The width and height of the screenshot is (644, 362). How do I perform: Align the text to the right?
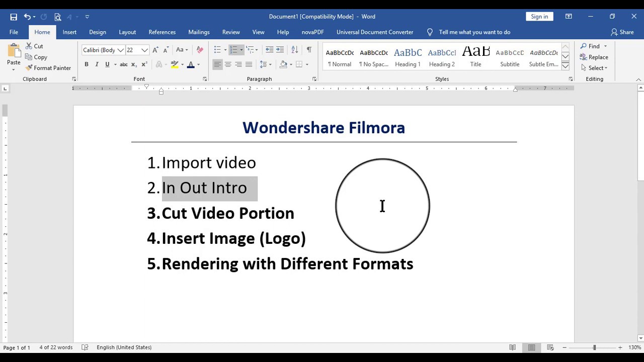(238, 64)
